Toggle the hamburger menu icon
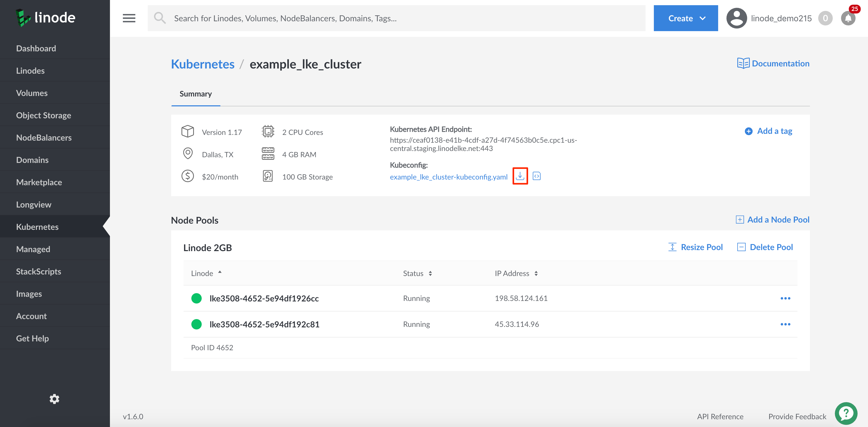This screenshot has height=427, width=868. [129, 18]
